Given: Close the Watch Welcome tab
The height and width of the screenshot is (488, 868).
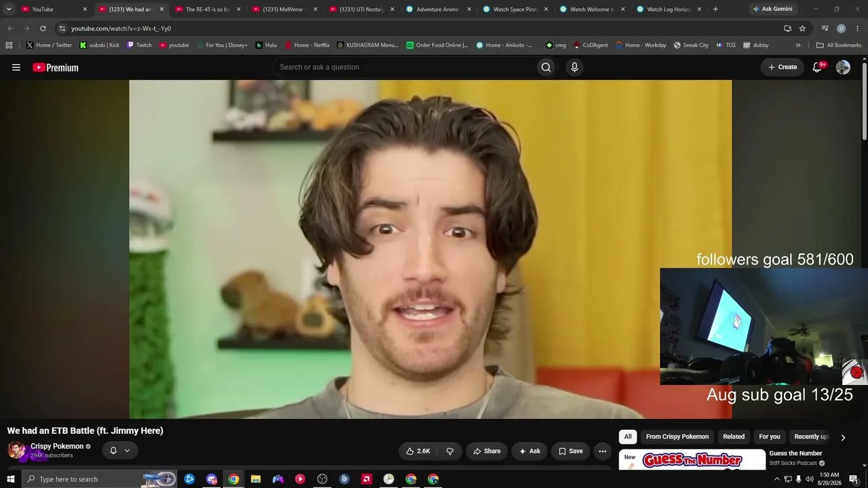Looking at the screenshot, I should 623,9.
